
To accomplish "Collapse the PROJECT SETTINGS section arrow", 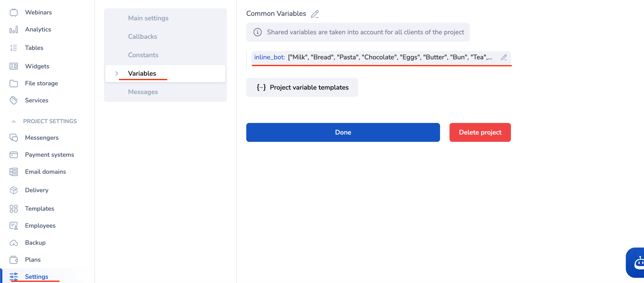I will pyautogui.click(x=13, y=121).
